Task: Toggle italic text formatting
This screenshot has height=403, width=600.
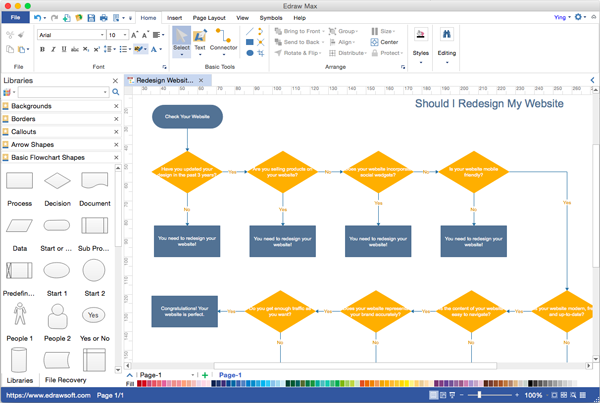Action: (53, 48)
